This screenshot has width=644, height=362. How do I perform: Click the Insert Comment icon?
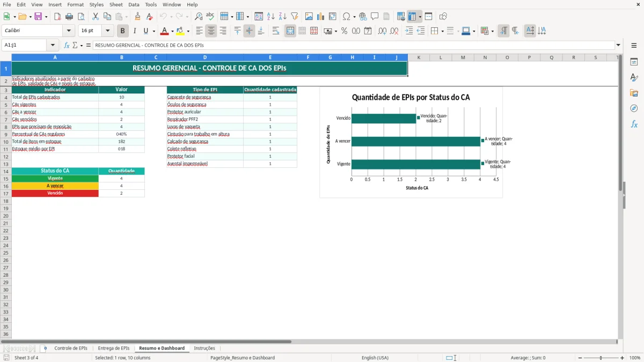[x=375, y=17]
